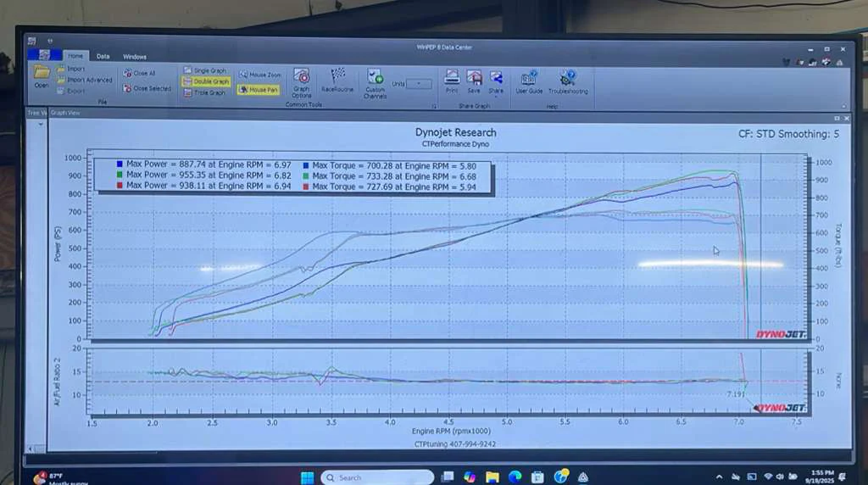Open Graph Options
This screenshot has width=868, height=485.
pos(302,83)
